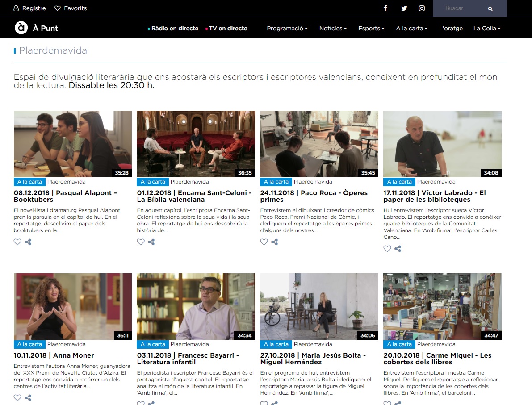The image size is (532, 405).
Task: Open Ràdio en directe
Action: click(x=173, y=28)
